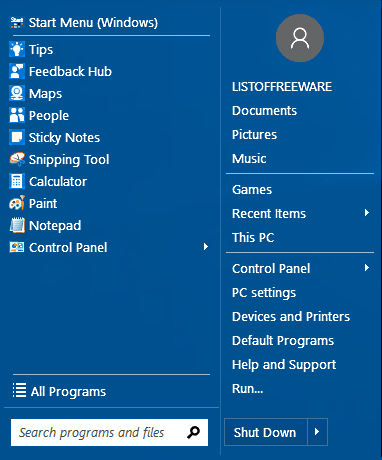Image resolution: width=382 pixels, height=460 pixels.
Task: Select the Maps label text
Action: pyautogui.click(x=45, y=94)
